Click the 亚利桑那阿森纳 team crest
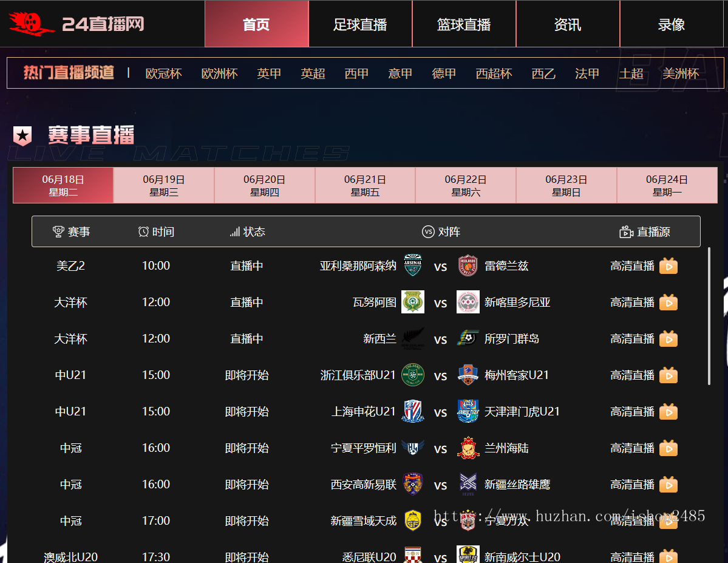728x563 pixels. (413, 265)
